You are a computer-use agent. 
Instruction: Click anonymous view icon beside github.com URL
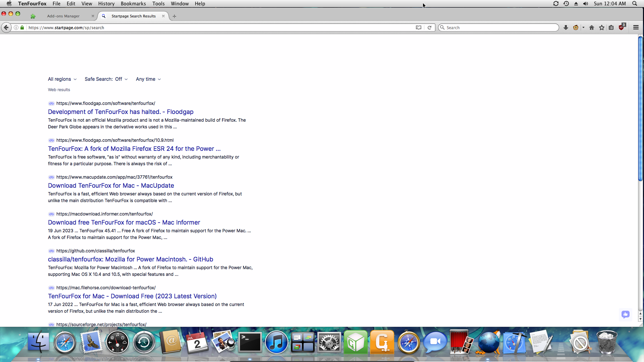(51, 251)
